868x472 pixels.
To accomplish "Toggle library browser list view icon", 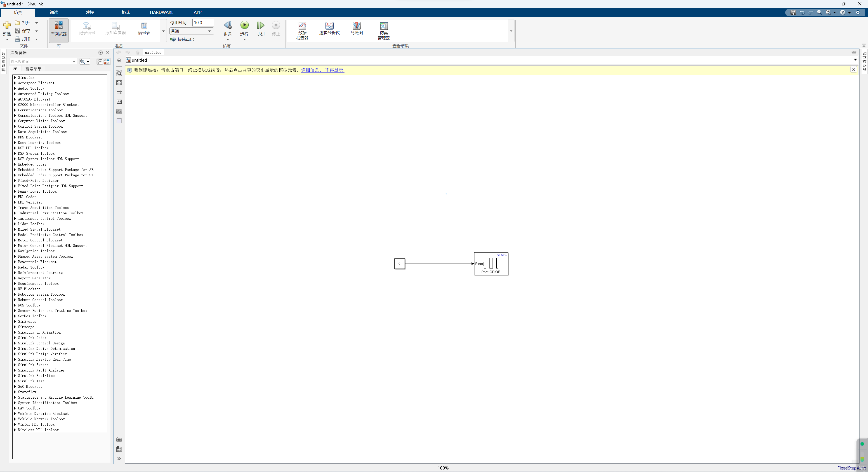I will pos(99,61).
